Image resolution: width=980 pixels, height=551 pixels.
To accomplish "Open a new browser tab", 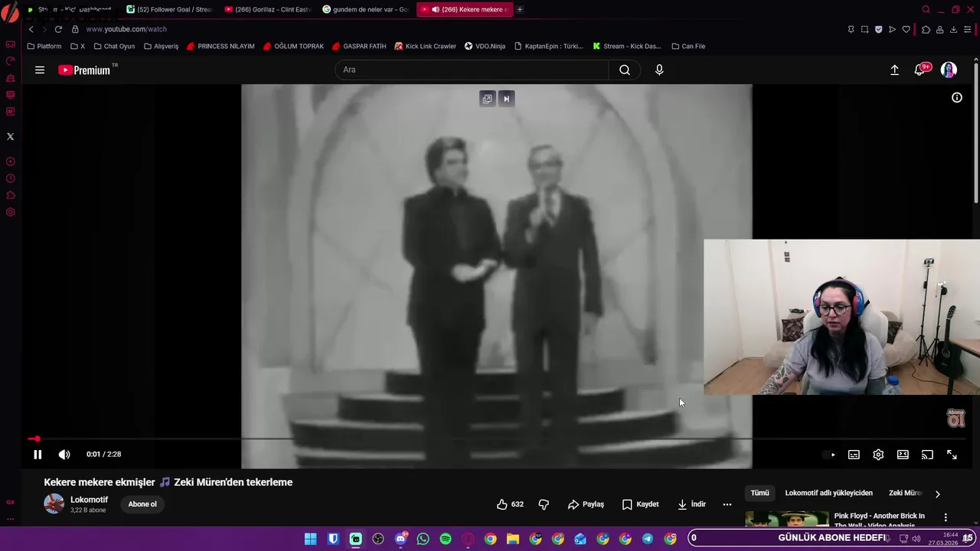I will (520, 9).
